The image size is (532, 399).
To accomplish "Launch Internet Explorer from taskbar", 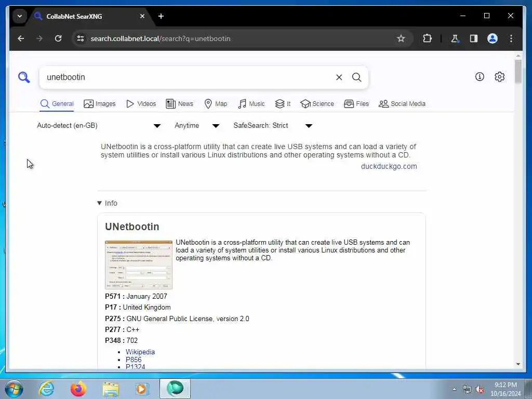I will (x=46, y=389).
